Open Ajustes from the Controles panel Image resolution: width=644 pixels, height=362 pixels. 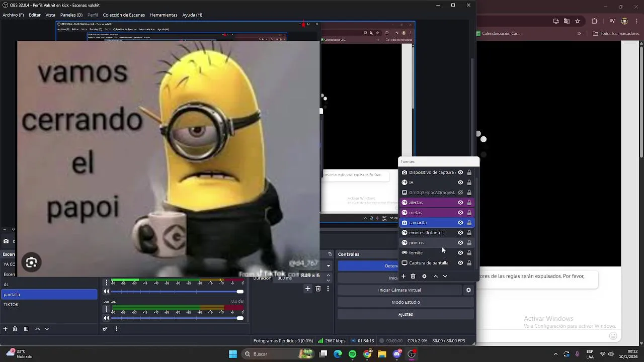(406, 314)
